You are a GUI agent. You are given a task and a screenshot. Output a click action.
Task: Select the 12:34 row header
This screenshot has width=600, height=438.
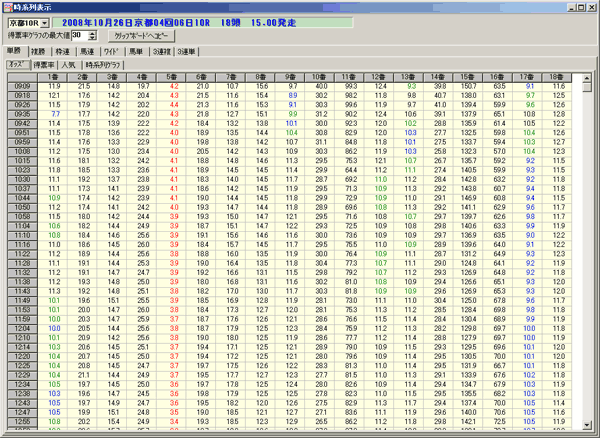[x=23, y=384]
